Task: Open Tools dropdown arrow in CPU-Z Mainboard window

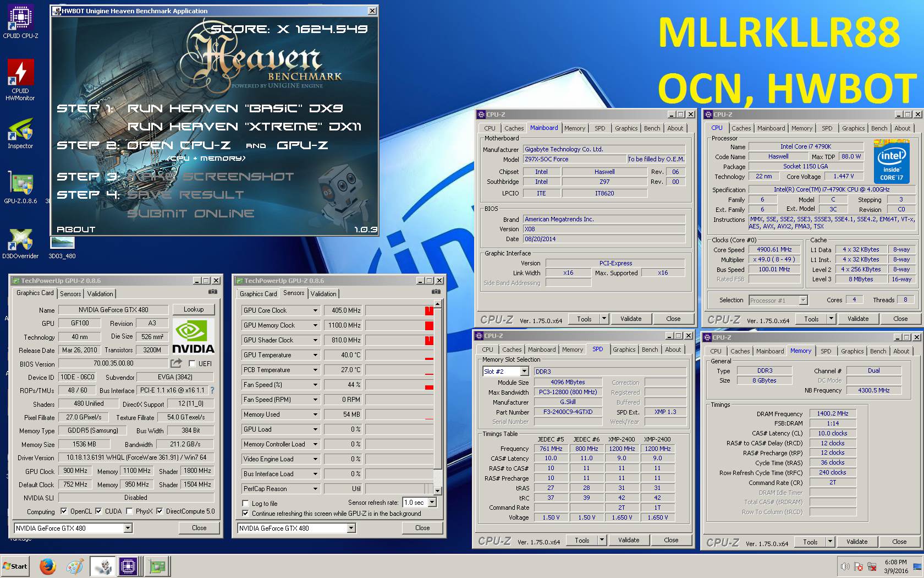Action: click(x=604, y=319)
